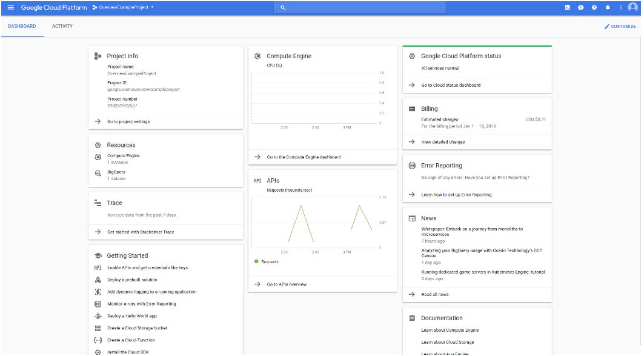
Task: Click the API icon beside Enable APIs
Action: 98,267
